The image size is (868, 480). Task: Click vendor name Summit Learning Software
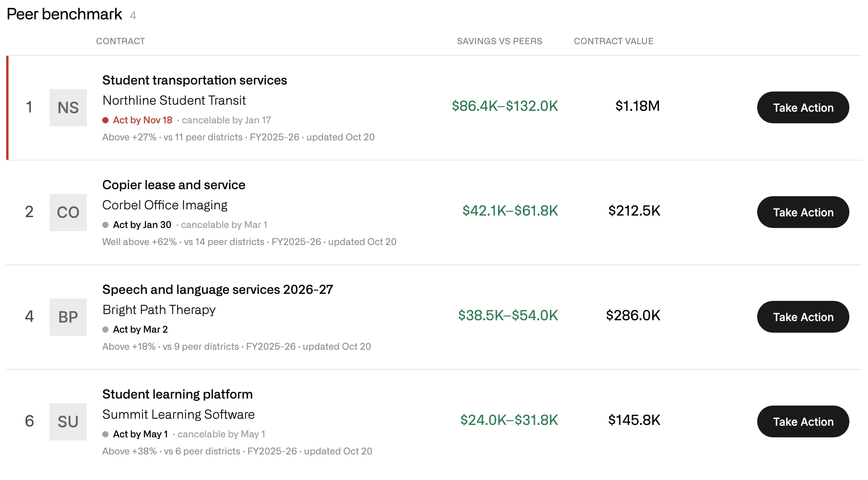click(178, 414)
